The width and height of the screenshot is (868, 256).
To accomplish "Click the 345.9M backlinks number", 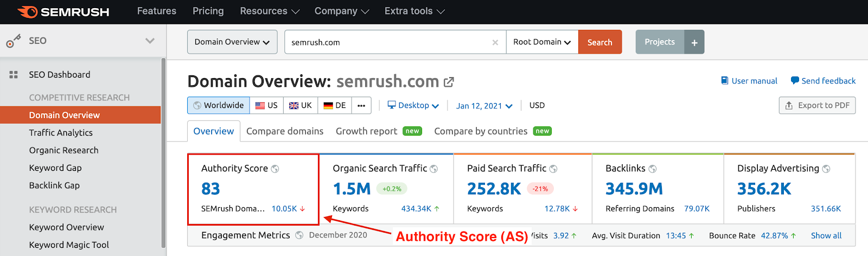I will (634, 189).
